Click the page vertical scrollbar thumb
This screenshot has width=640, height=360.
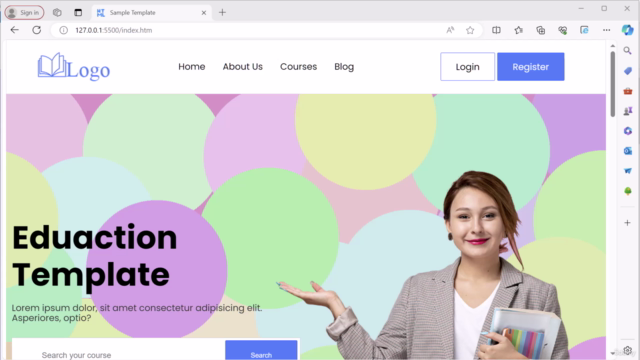613,84
